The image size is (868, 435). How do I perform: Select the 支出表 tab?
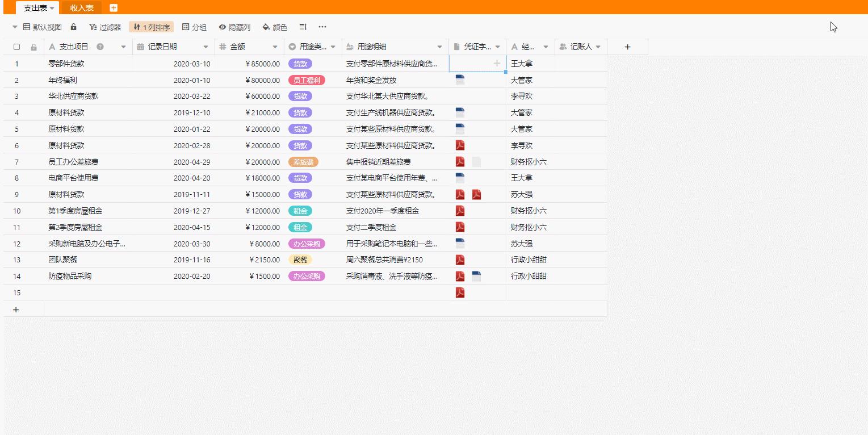pos(35,7)
